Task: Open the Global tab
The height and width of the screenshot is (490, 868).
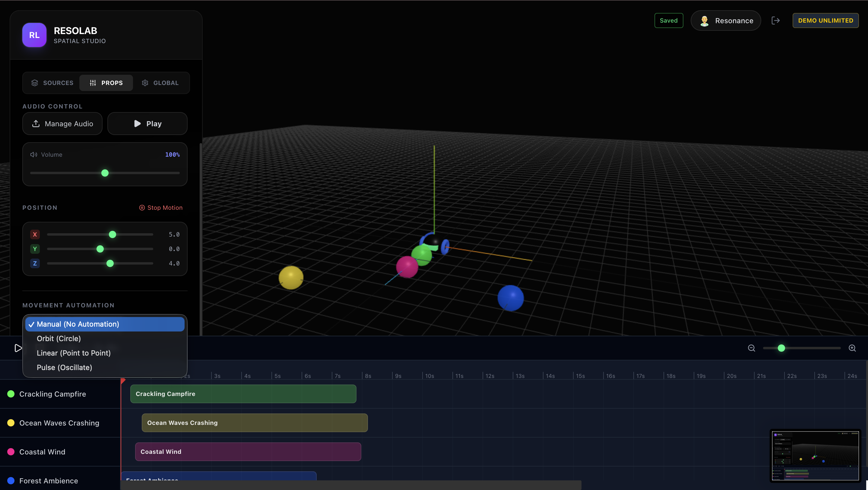Action: pyautogui.click(x=160, y=83)
